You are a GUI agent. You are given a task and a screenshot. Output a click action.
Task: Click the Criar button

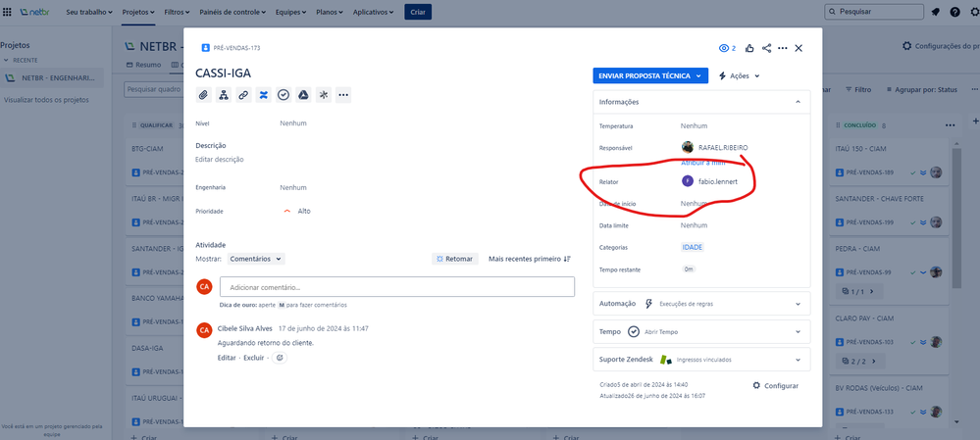pyautogui.click(x=418, y=12)
